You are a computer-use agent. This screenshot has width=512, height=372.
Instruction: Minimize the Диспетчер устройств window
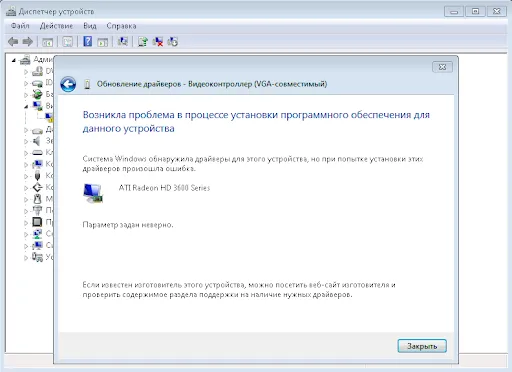tap(454, 12)
